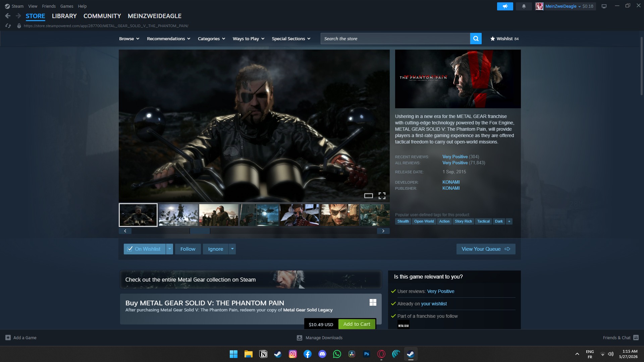This screenshot has height=362, width=644.
Task: Click the Add a Game plus icon
Action: (x=8, y=338)
